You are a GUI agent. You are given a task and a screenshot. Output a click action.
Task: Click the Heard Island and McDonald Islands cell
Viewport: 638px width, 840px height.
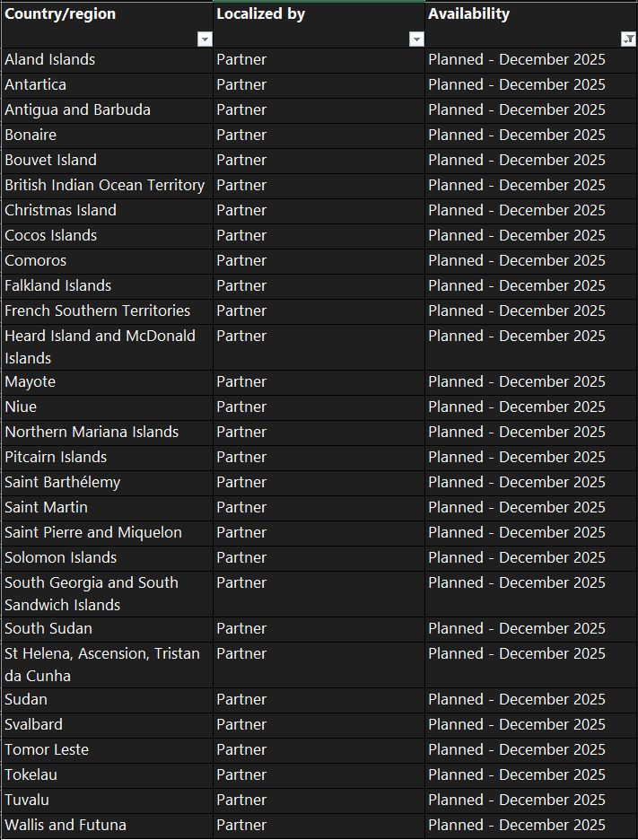tap(100, 346)
